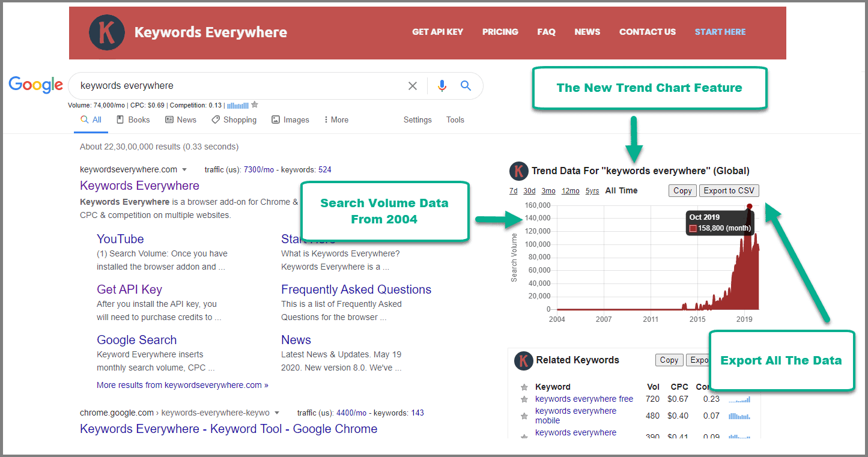Open the YouTube sitelink
The width and height of the screenshot is (868, 457).
click(x=120, y=239)
